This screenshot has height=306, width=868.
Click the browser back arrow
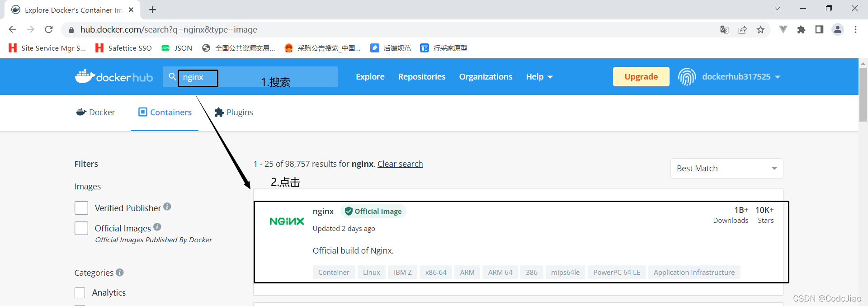[x=12, y=29]
